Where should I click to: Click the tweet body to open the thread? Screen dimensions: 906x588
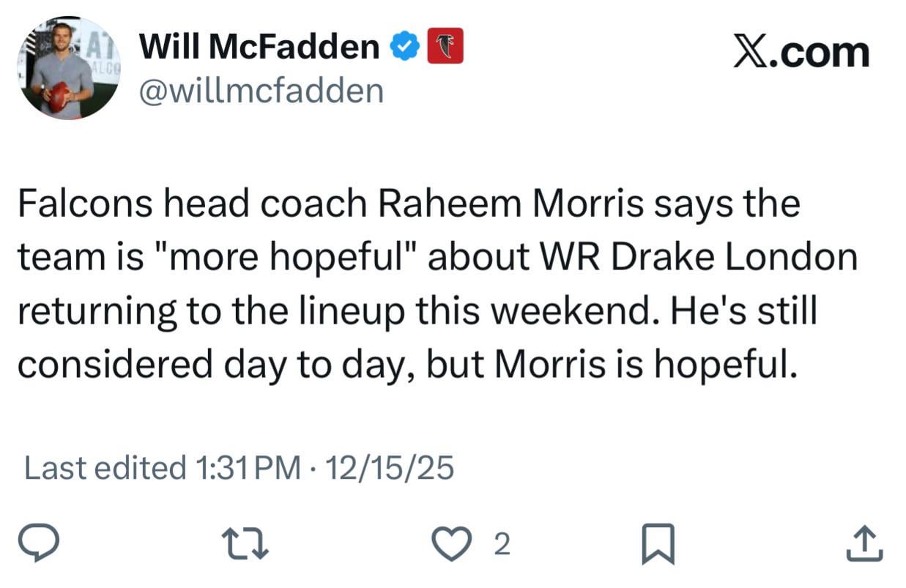439,282
